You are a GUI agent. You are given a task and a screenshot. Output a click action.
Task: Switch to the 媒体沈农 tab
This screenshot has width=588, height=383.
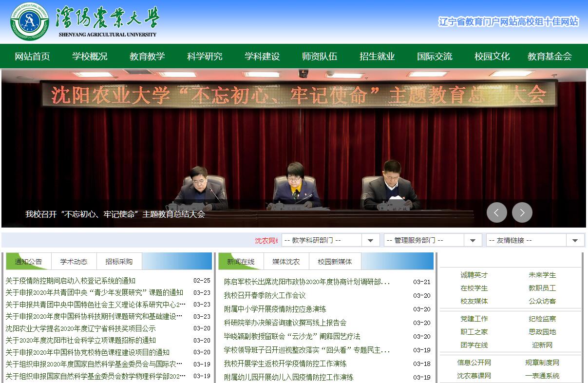click(x=286, y=262)
